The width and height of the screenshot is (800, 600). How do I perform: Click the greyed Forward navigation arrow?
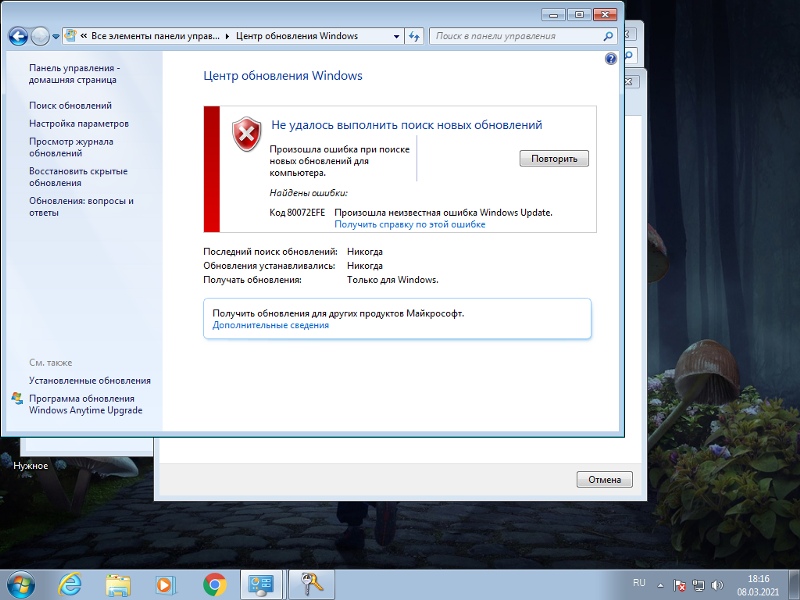[x=40, y=36]
